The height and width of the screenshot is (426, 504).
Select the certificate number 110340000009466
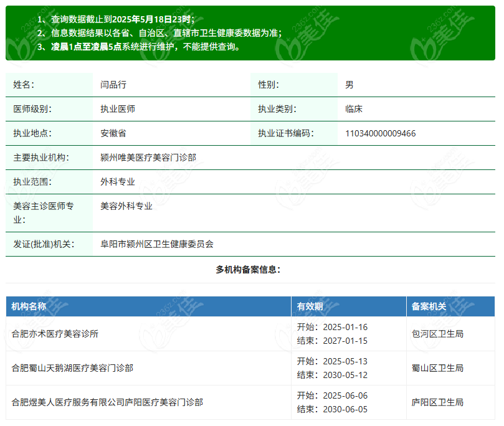pyautogui.click(x=380, y=133)
